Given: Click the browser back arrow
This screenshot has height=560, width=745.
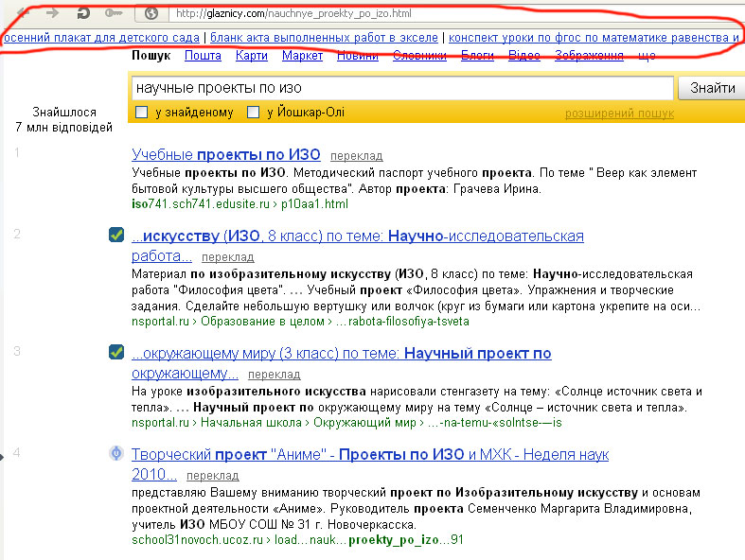Looking at the screenshot, I should click(x=23, y=13).
